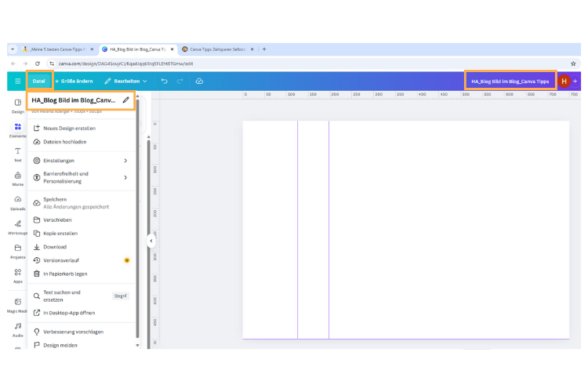Rename design with pencil icon
The width and height of the screenshot is (588, 392).
pos(126,100)
